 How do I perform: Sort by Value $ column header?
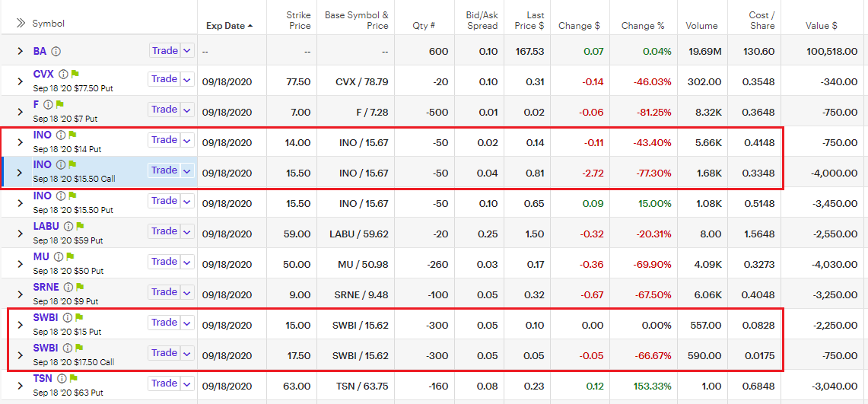(x=821, y=25)
